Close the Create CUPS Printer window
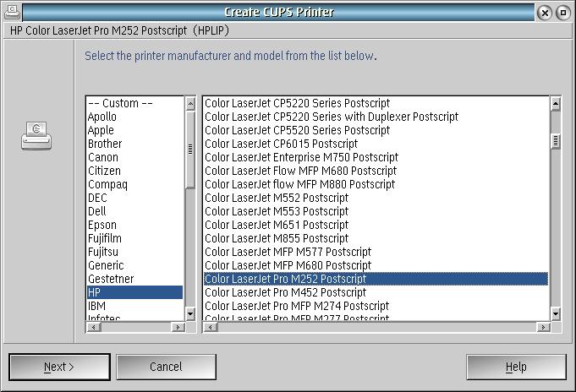The height and width of the screenshot is (392, 576). [545, 14]
